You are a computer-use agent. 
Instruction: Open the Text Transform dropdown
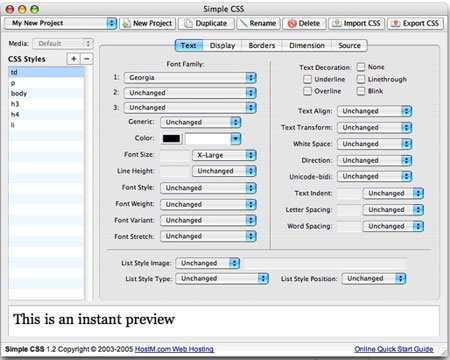tap(375, 128)
